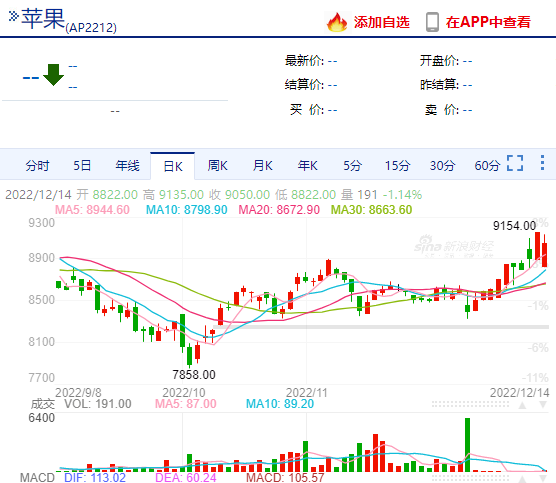Click the DEA: 60.24 value

point(185,477)
